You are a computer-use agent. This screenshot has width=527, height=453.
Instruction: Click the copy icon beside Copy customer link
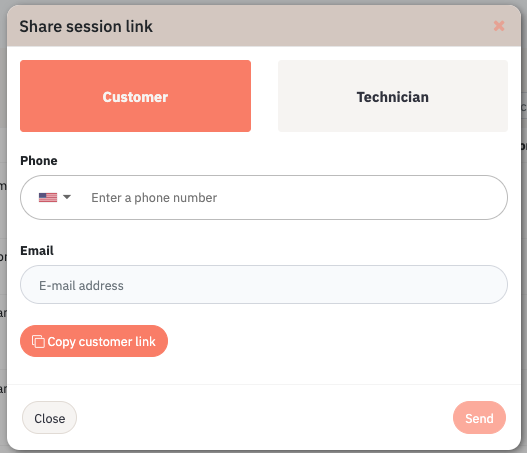[x=38, y=341]
